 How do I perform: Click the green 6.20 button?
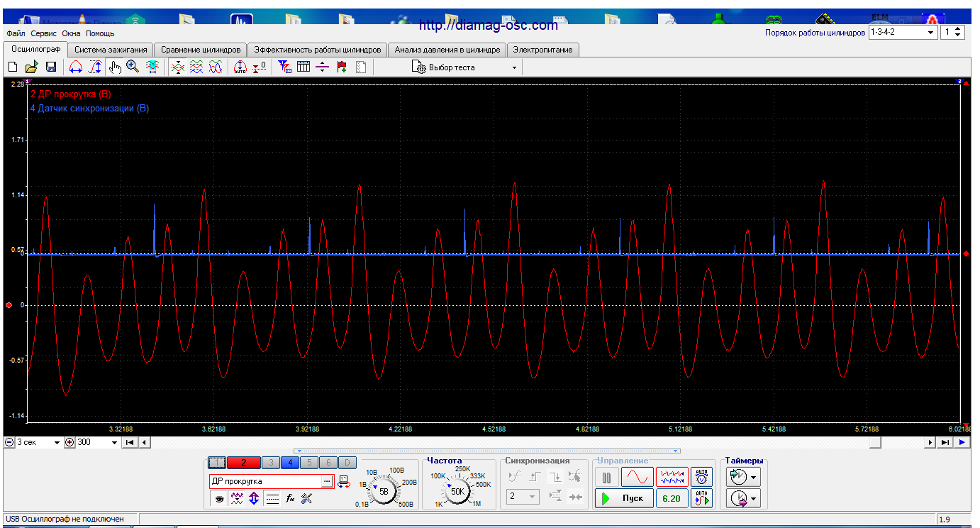pos(672,498)
